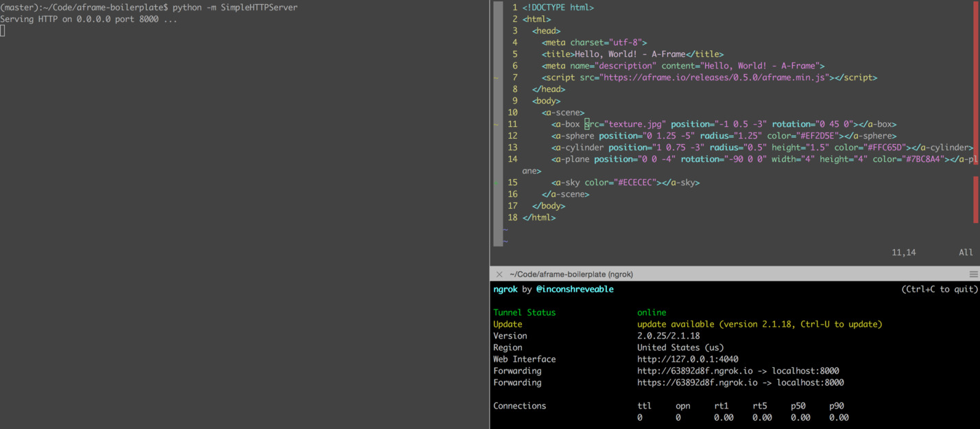Click the change marker beside line 7

tap(496, 78)
